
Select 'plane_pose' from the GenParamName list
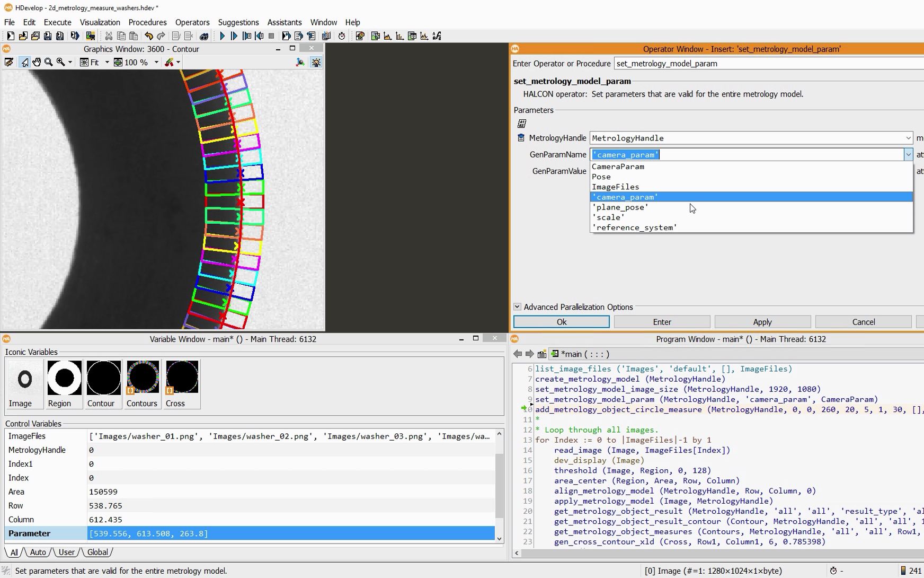point(620,207)
